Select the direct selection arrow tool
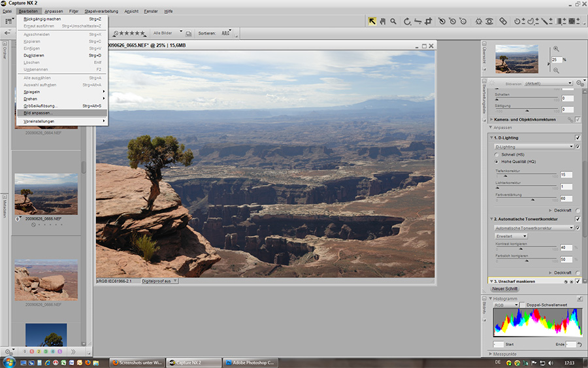The height and width of the screenshot is (368, 588). pyautogui.click(x=372, y=22)
